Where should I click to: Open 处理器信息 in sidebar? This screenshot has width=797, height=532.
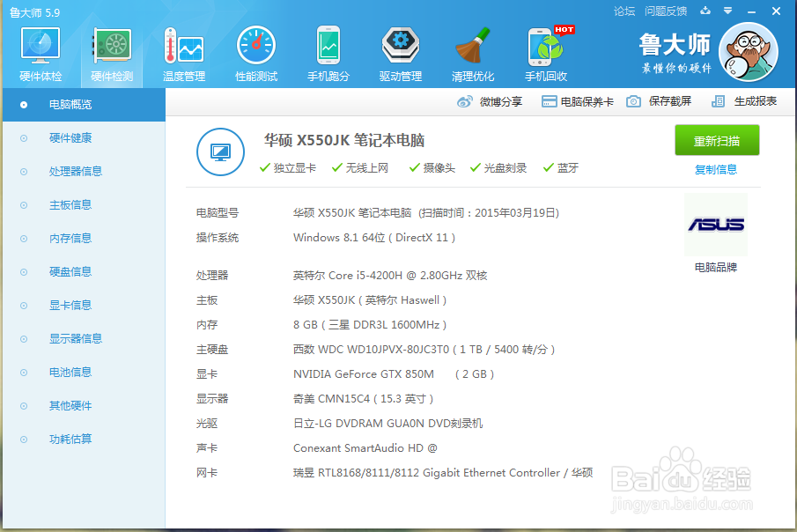(x=84, y=172)
